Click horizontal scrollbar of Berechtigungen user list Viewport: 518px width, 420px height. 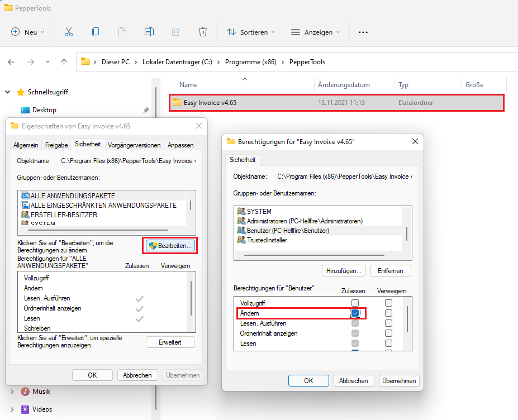coord(314,255)
